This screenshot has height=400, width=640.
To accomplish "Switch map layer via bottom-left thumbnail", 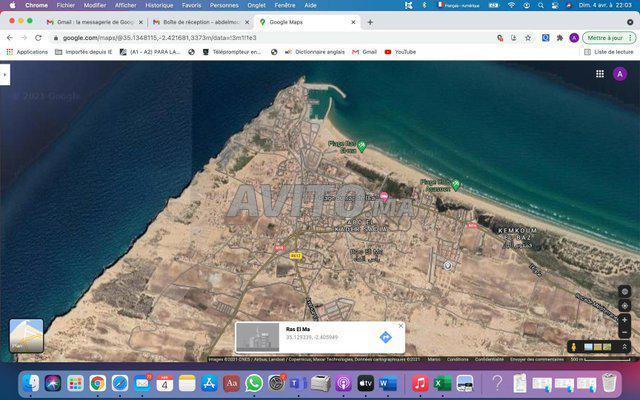I will click(x=27, y=336).
